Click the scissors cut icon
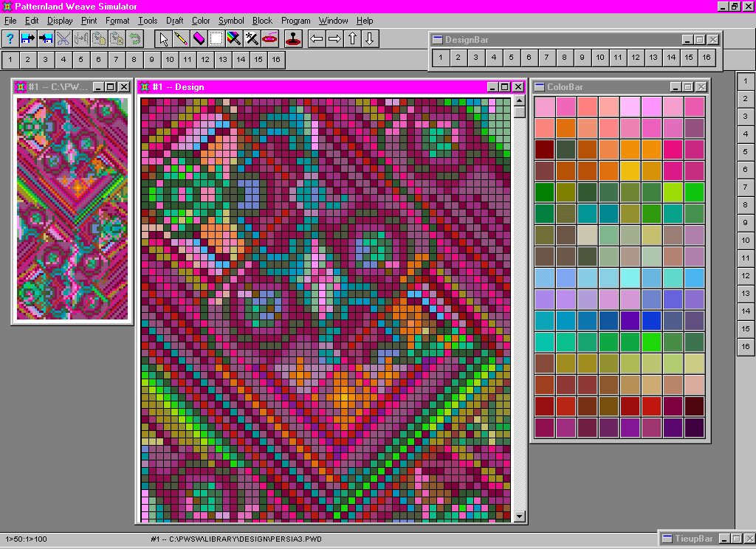Screen dimensions: 756x549 [x=63, y=38]
